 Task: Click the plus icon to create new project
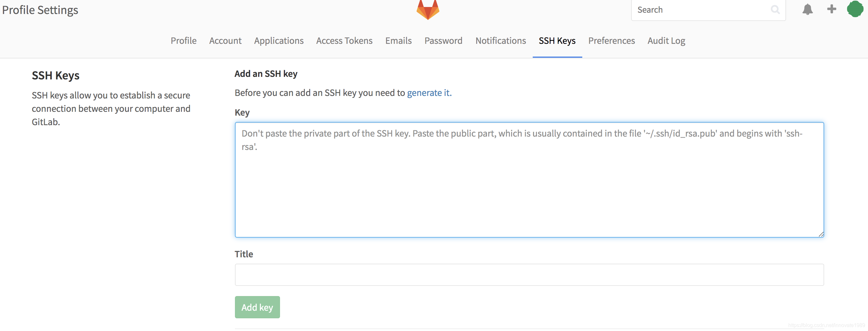[831, 10]
